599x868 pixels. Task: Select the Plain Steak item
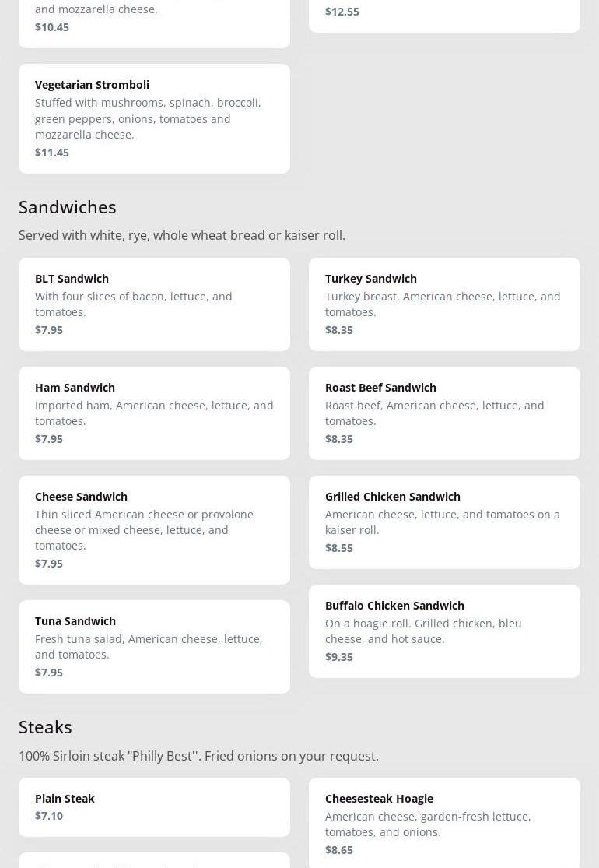(154, 807)
